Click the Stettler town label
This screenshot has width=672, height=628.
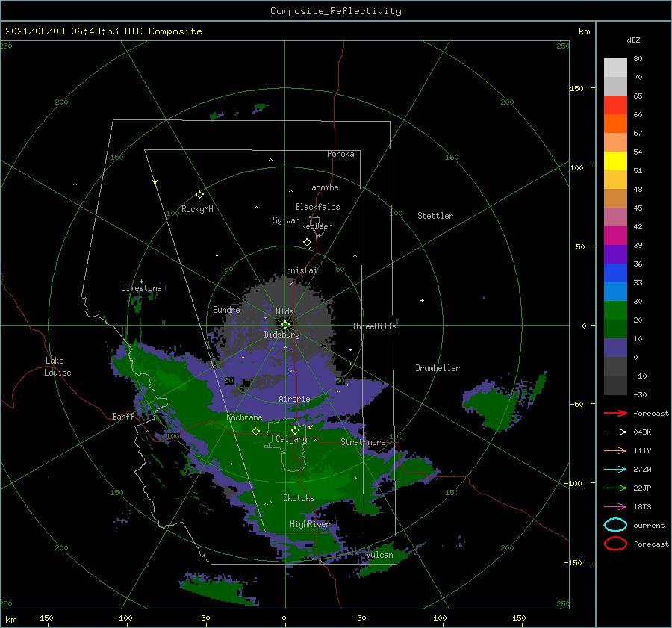point(435,216)
